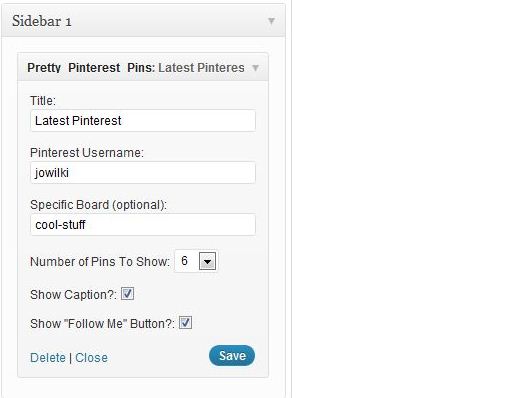Screen dimensions: 528x398
Task: Focus the Pinterest Username input field
Action: coord(143,172)
